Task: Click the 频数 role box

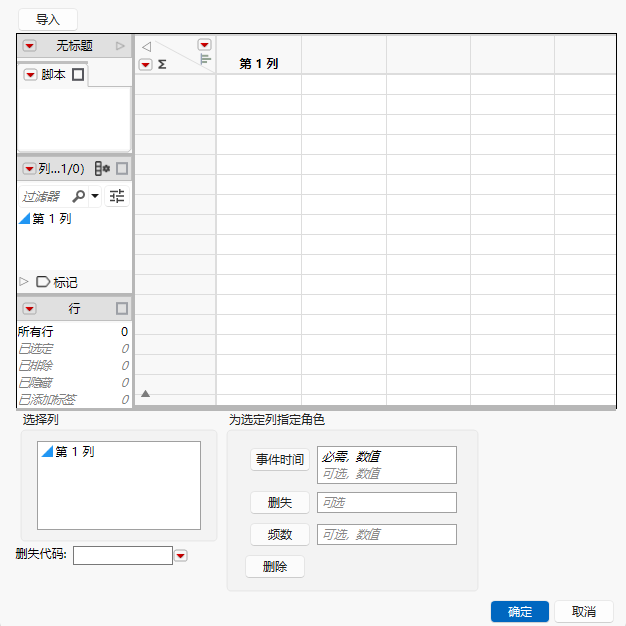Action: pyautogui.click(x=386, y=534)
